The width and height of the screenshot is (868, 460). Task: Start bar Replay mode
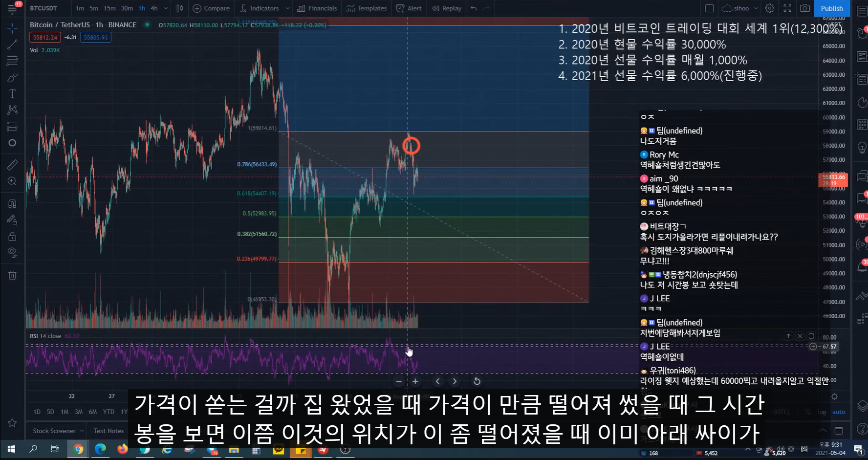click(x=447, y=8)
